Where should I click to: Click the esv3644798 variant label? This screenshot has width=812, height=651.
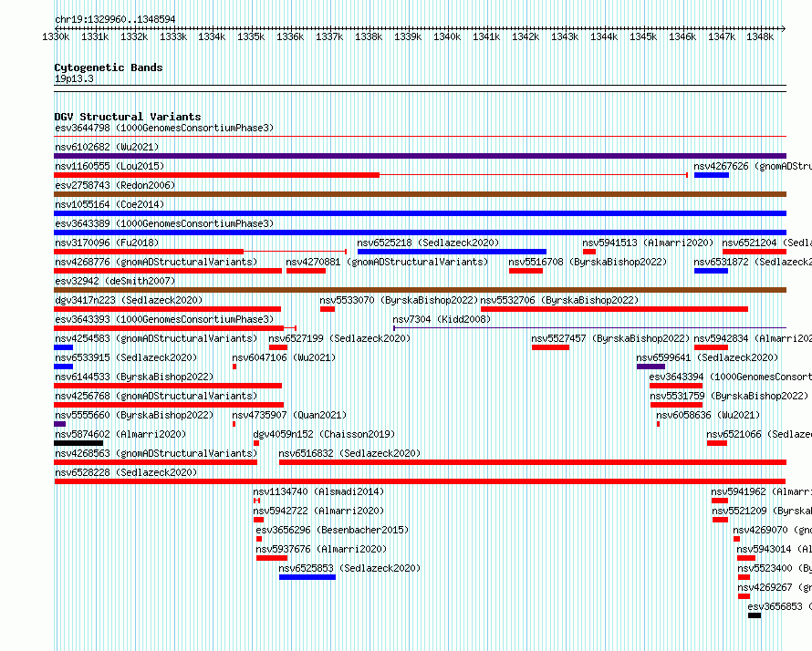tap(164, 128)
